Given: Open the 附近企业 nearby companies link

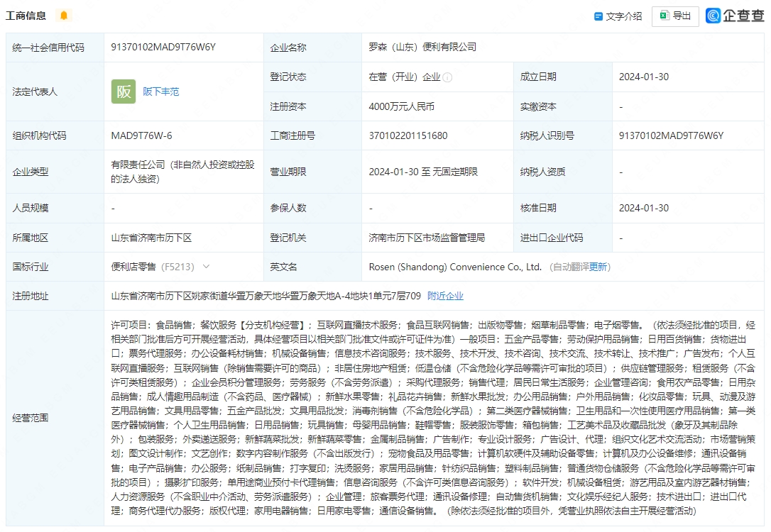Looking at the screenshot, I should (445, 297).
